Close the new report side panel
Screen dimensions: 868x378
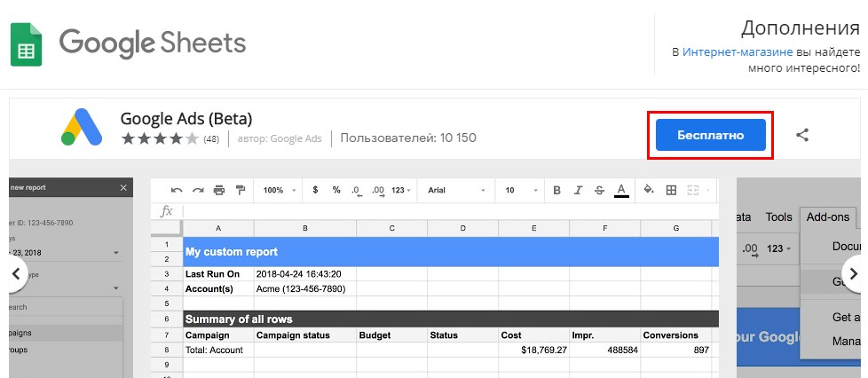point(123,188)
